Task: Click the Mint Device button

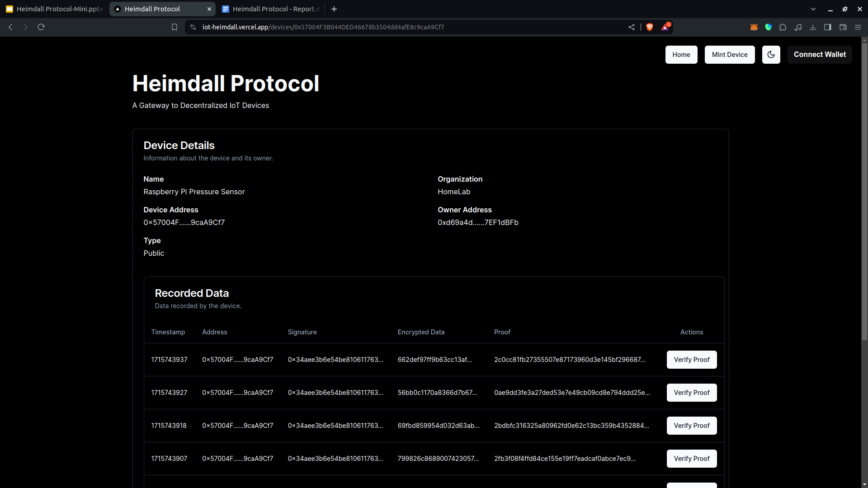Action: coord(729,55)
